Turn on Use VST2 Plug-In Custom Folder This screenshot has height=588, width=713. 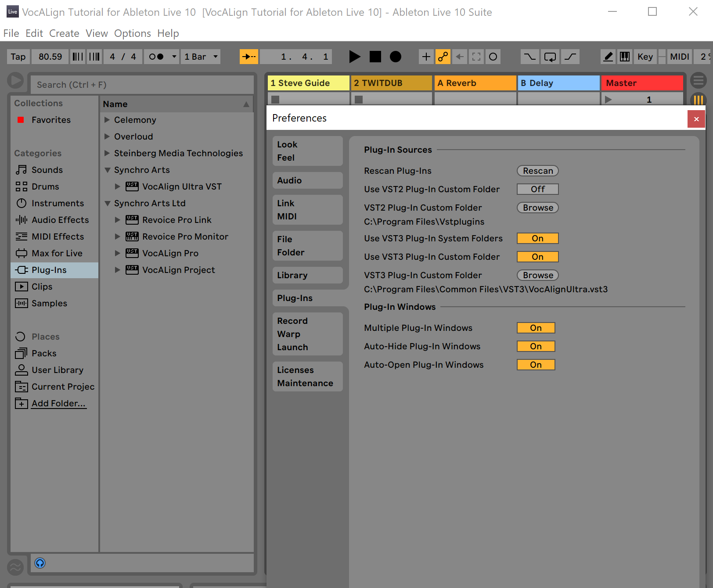[537, 189]
